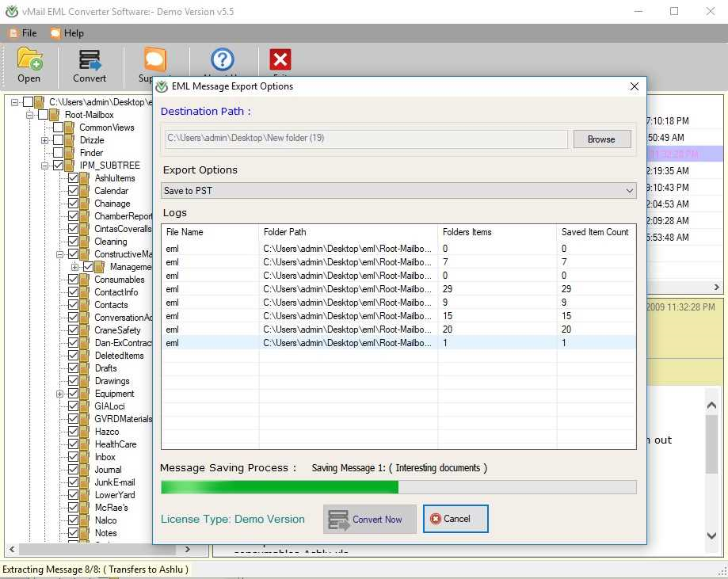
Task: Click the About help question-mark icon
Action: tap(223, 60)
